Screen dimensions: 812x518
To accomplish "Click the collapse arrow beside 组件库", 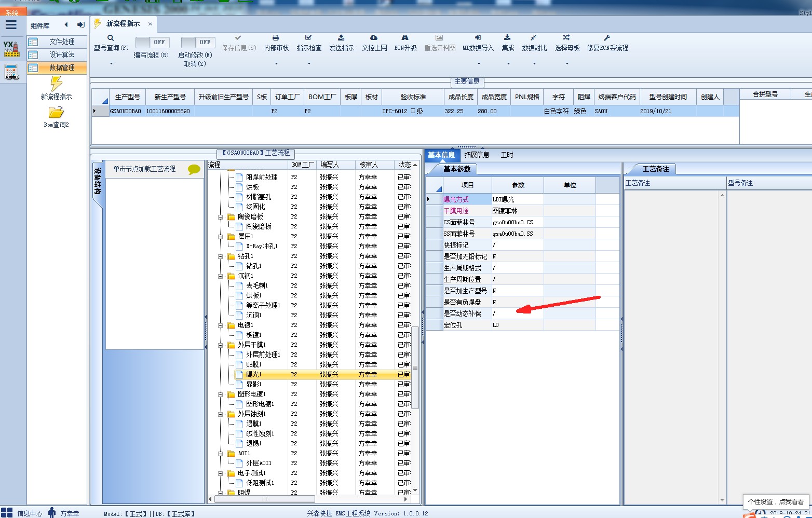I will pyautogui.click(x=66, y=25).
